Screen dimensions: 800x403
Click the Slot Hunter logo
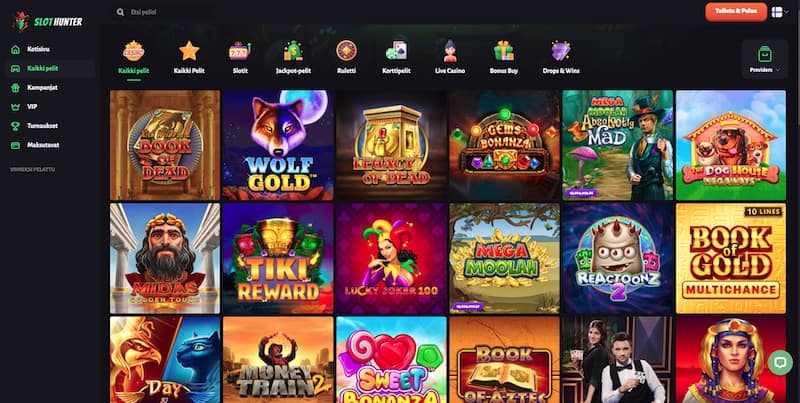coord(47,21)
